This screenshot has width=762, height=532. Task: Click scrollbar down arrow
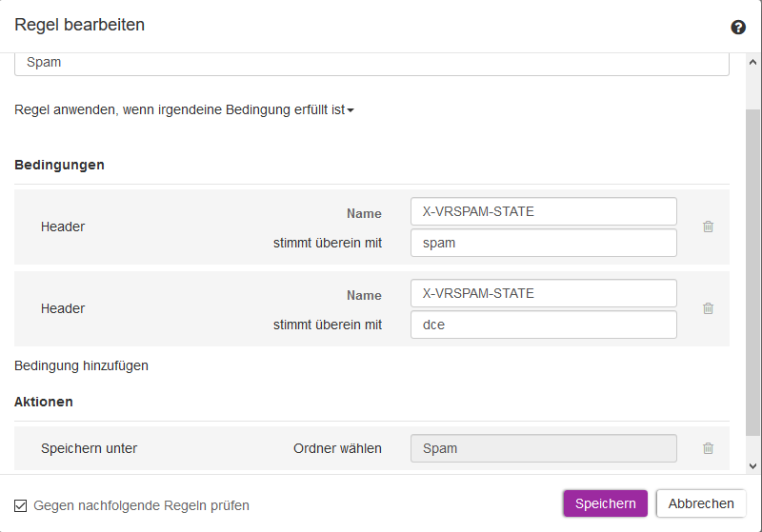(753, 466)
